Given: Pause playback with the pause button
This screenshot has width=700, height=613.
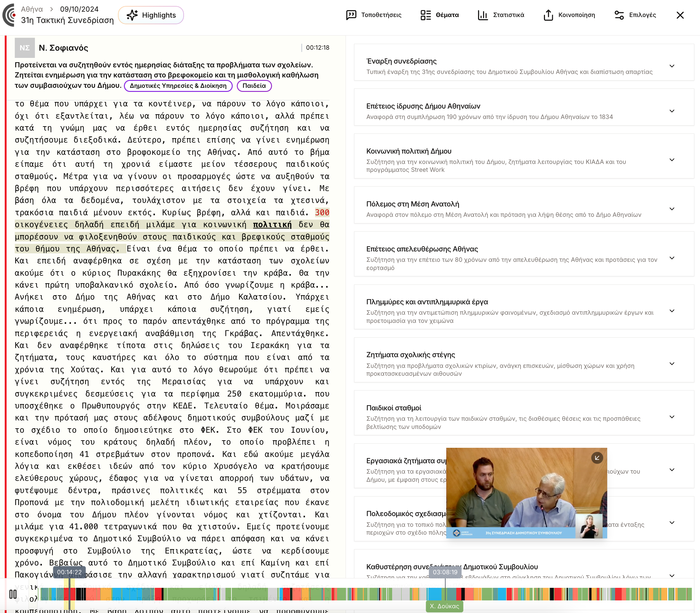Looking at the screenshot, I should (13, 594).
